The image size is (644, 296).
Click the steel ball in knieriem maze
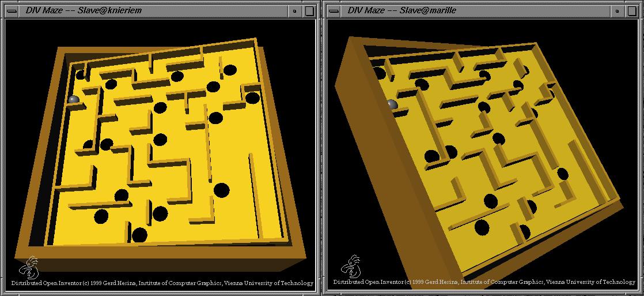pos(74,100)
